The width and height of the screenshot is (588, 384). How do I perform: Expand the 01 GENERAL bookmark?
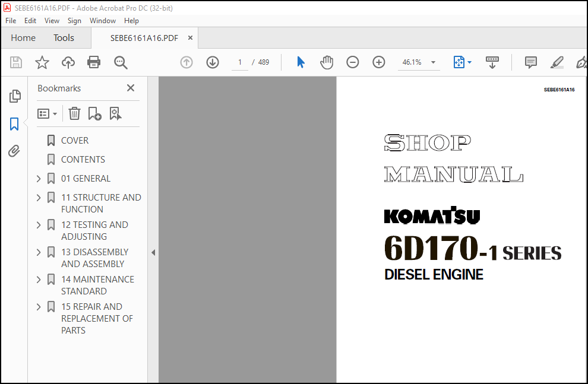[39, 179]
